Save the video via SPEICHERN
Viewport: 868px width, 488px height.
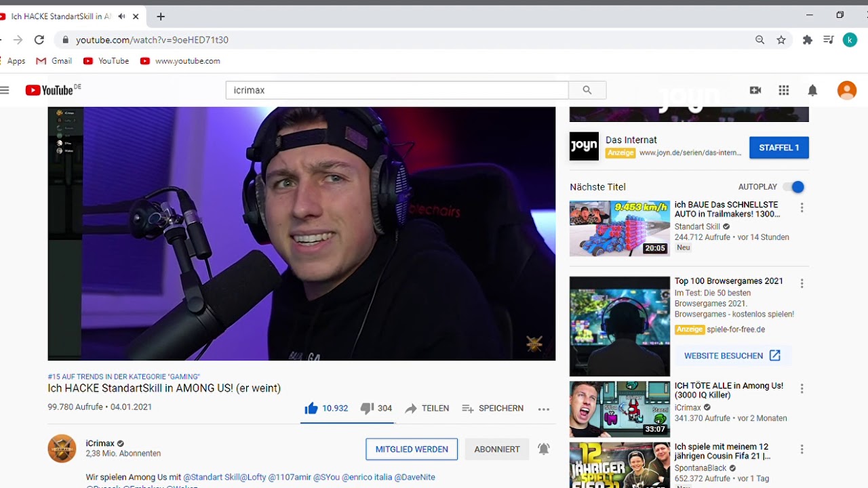pyautogui.click(x=492, y=408)
